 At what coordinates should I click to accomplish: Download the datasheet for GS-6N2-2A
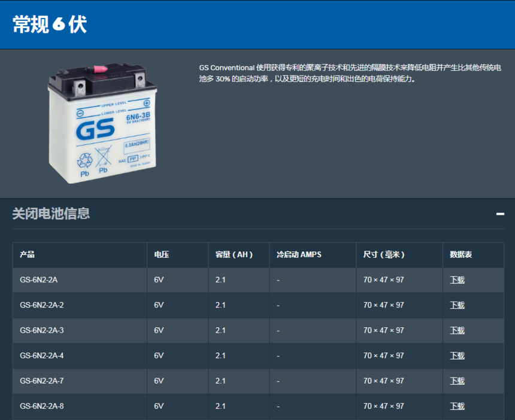pos(457,280)
